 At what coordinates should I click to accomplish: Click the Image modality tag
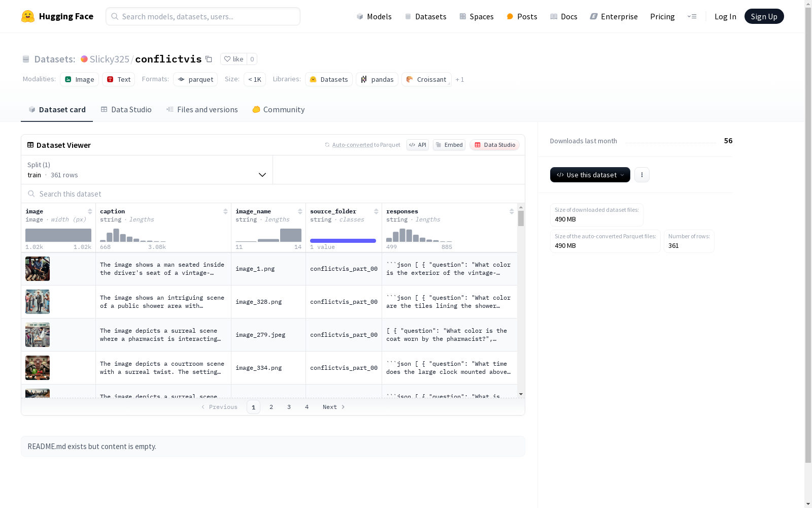[80, 79]
